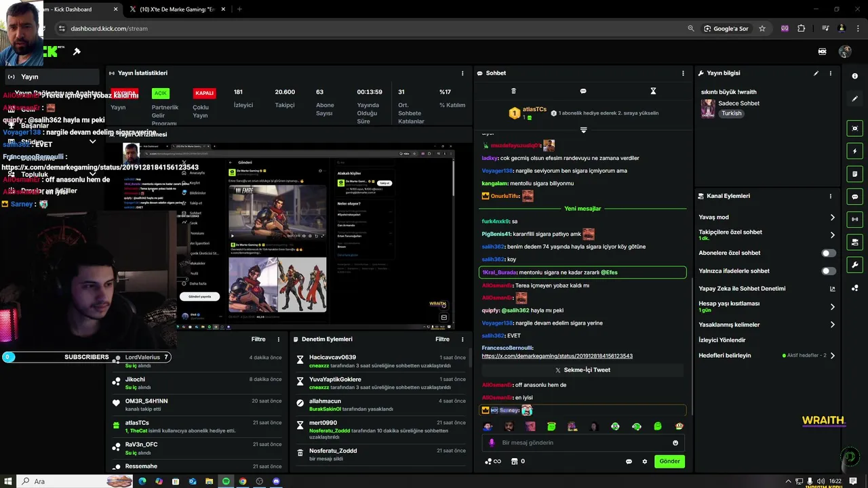868x488 pixels.
Task: Click the channel points infinity icon
Action: click(492, 462)
